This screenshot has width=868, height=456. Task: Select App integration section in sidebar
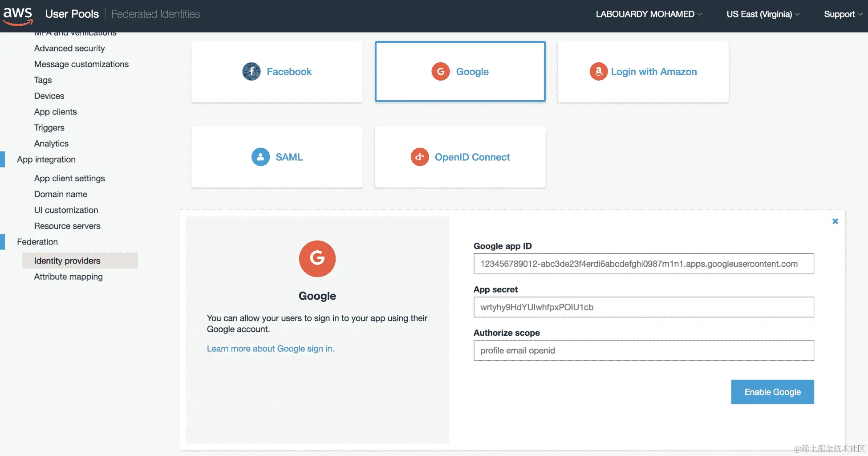point(46,159)
